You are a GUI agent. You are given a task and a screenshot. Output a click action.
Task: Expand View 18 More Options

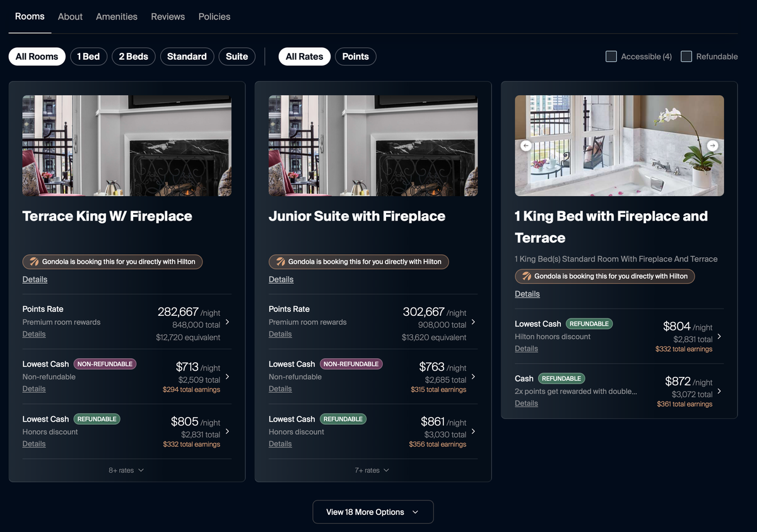[x=373, y=512]
